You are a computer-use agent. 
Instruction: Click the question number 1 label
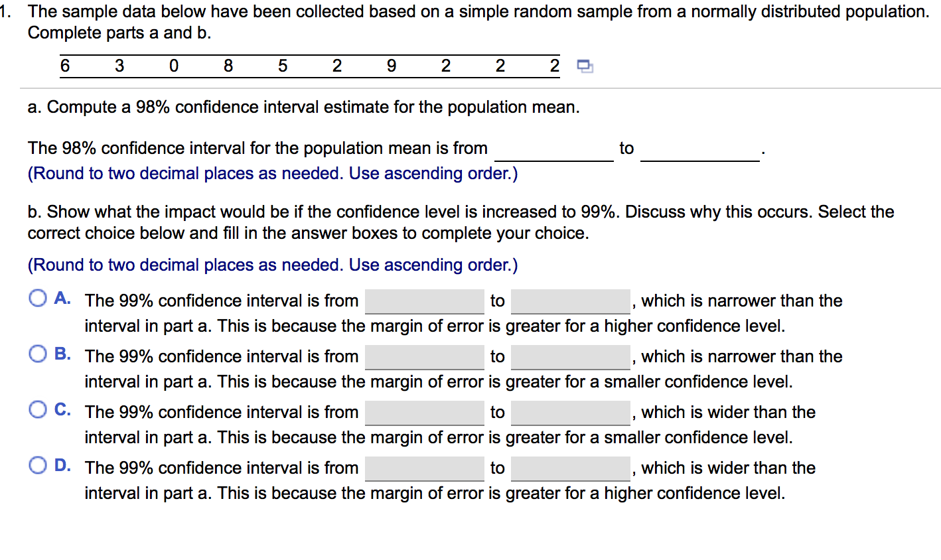[x=5, y=11]
